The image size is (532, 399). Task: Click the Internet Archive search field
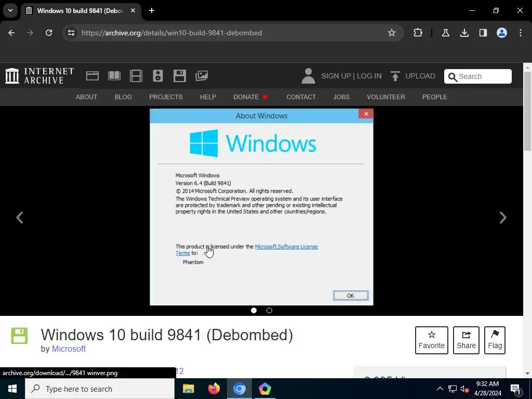478,76
